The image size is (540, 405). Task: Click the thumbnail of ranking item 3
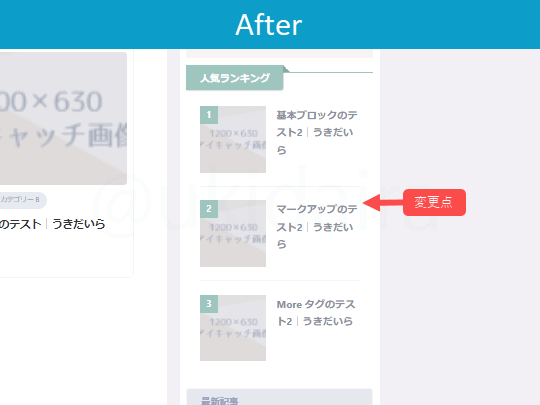tap(233, 328)
